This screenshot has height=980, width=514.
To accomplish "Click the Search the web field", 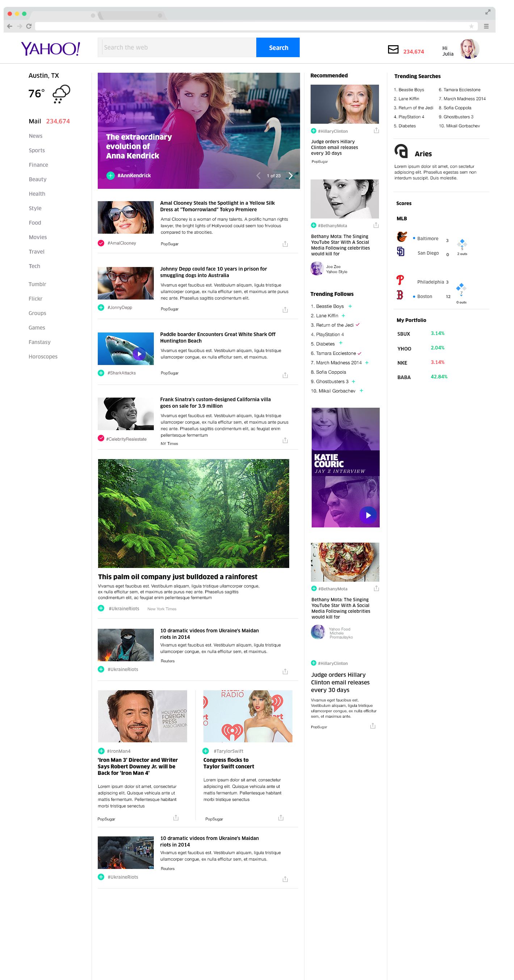I will 177,47.
